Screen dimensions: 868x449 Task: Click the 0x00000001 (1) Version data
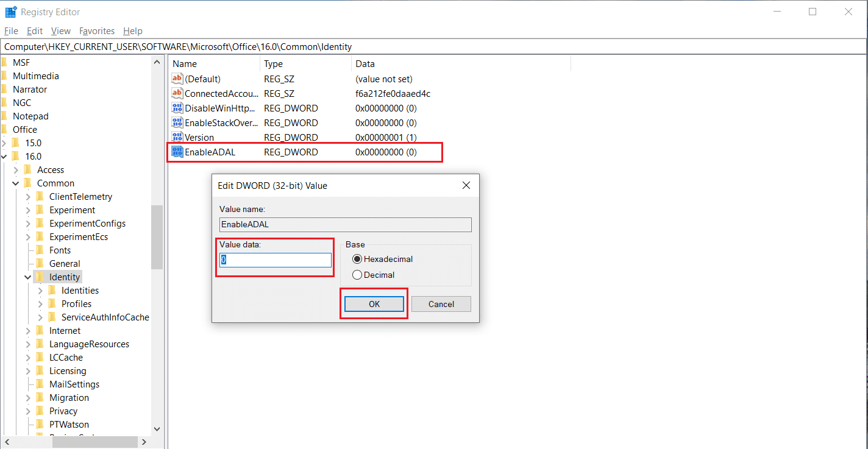[x=386, y=137]
